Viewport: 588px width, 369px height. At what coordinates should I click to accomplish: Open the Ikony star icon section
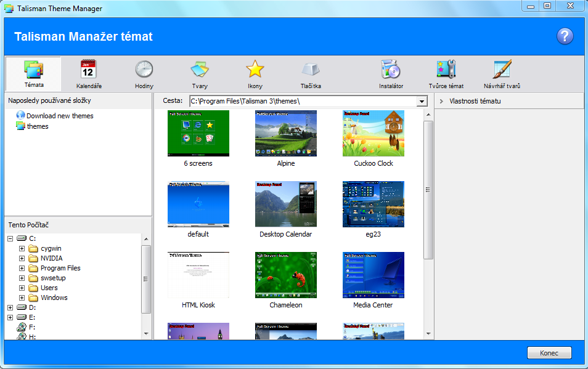[x=255, y=74]
